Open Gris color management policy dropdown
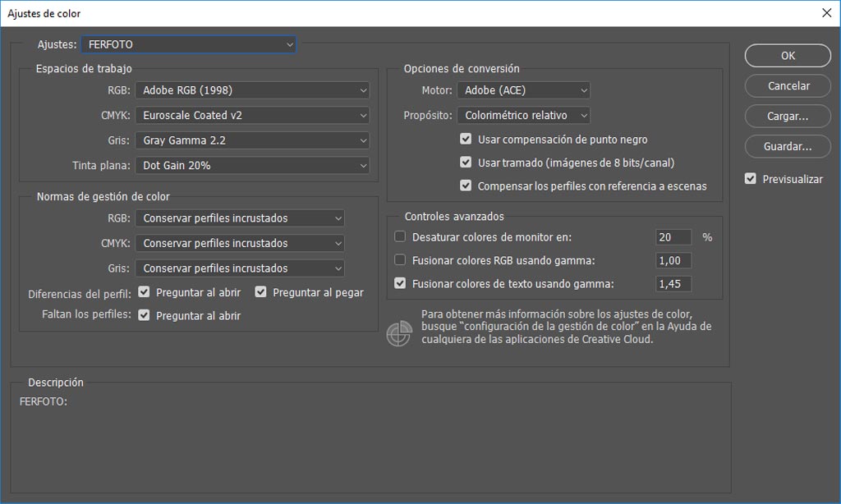The image size is (841, 504). pos(240,268)
